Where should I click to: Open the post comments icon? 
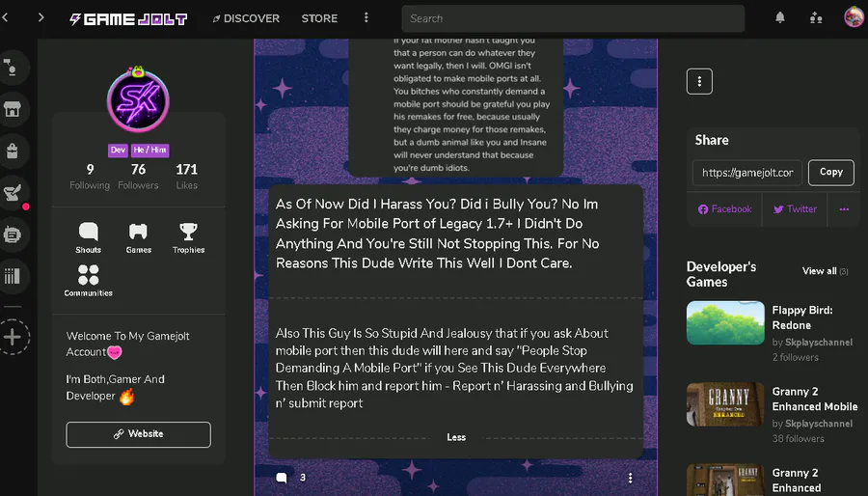(x=282, y=478)
